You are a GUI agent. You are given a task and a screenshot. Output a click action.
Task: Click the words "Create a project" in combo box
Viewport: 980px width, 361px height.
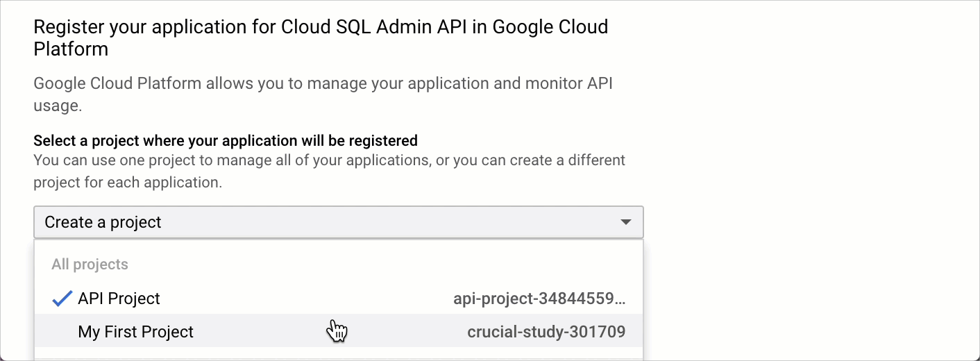[103, 222]
